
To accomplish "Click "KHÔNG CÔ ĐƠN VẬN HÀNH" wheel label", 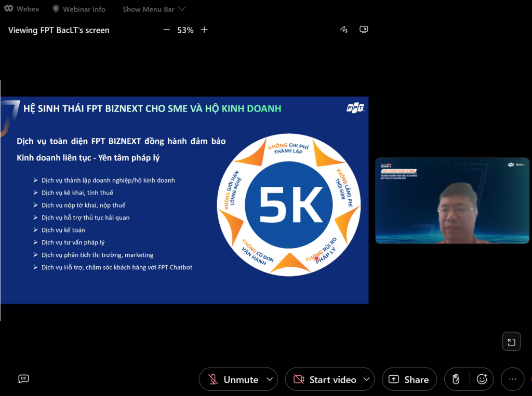I will 258,252.
